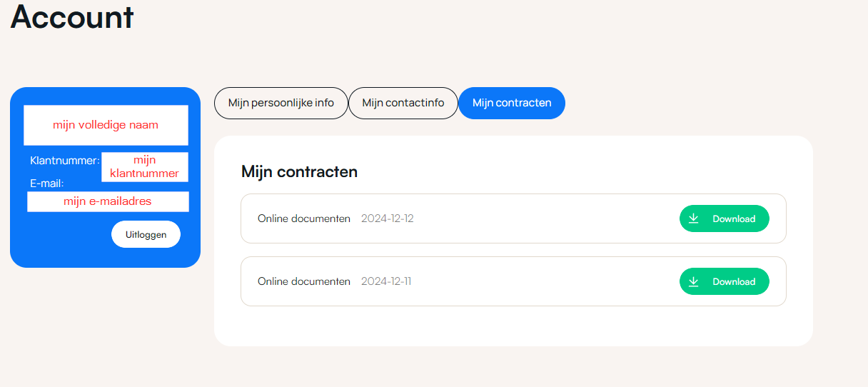This screenshot has width=868, height=387.
Task: Click the 'mijn volledige naam' field
Action: pos(106,125)
